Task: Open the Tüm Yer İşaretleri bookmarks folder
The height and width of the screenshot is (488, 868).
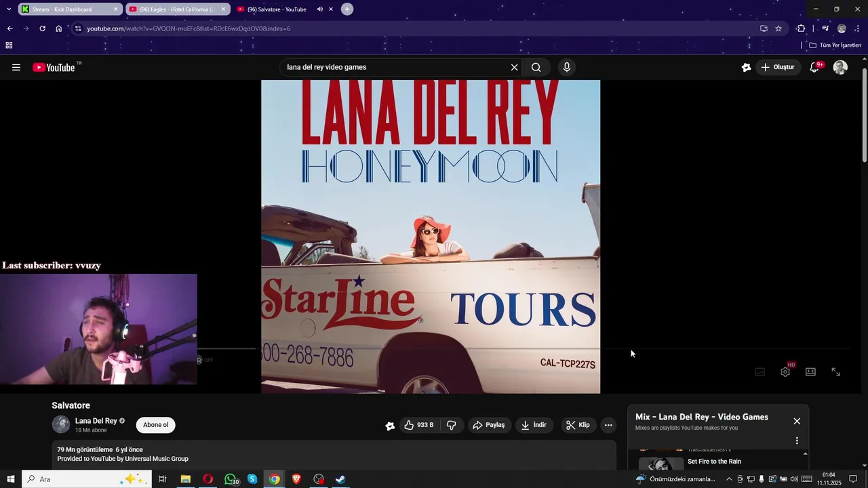Action: (835, 45)
